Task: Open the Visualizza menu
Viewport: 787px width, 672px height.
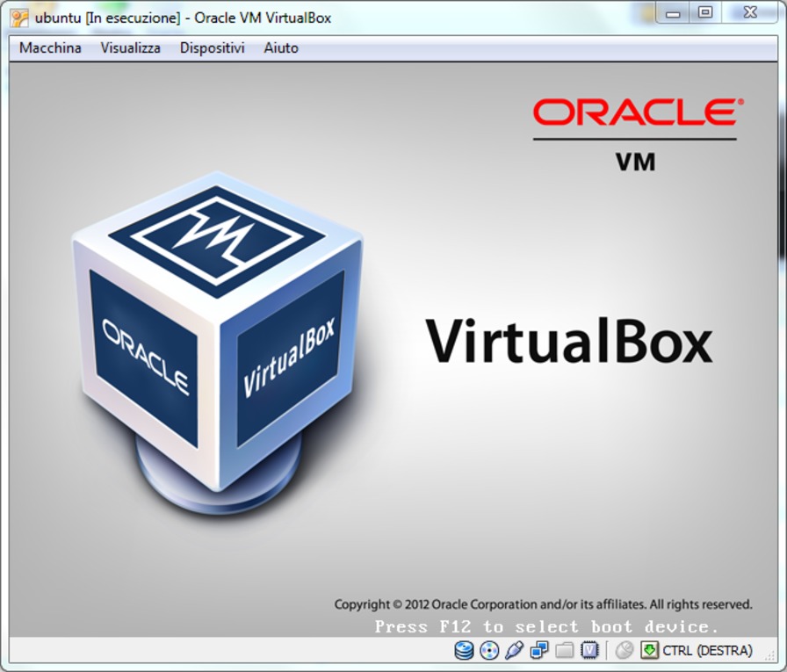Action: 131,48
